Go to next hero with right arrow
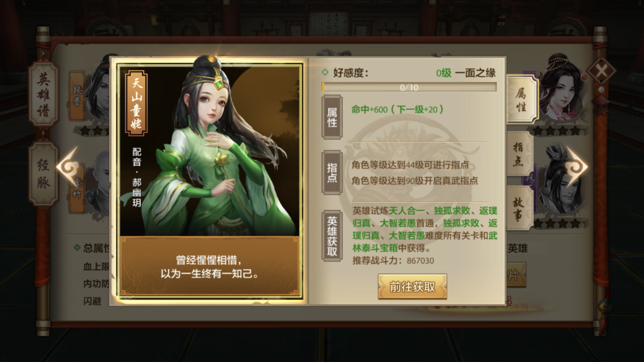The width and height of the screenshot is (644, 362). (x=576, y=167)
